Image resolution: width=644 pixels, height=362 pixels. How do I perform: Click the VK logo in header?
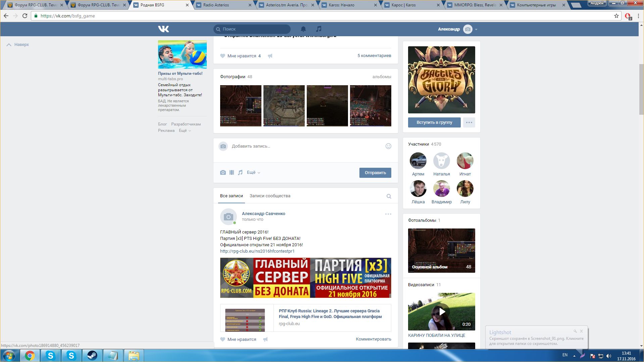pos(163,29)
